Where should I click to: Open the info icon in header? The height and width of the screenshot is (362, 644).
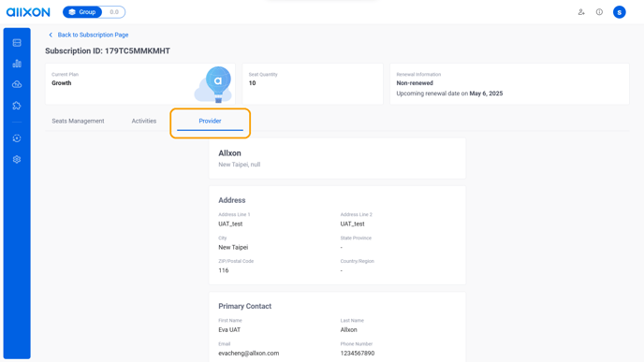pos(599,12)
